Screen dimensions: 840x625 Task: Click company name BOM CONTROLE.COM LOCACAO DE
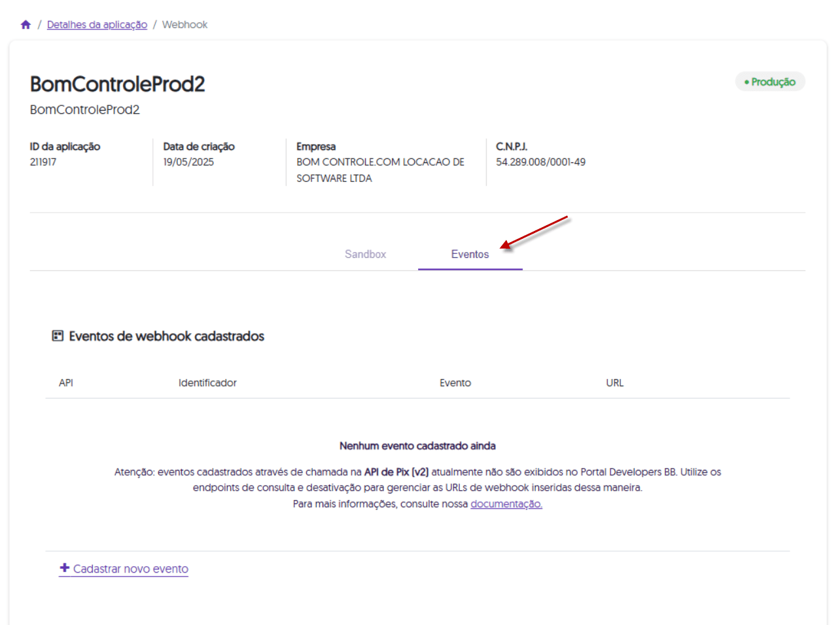point(380,162)
